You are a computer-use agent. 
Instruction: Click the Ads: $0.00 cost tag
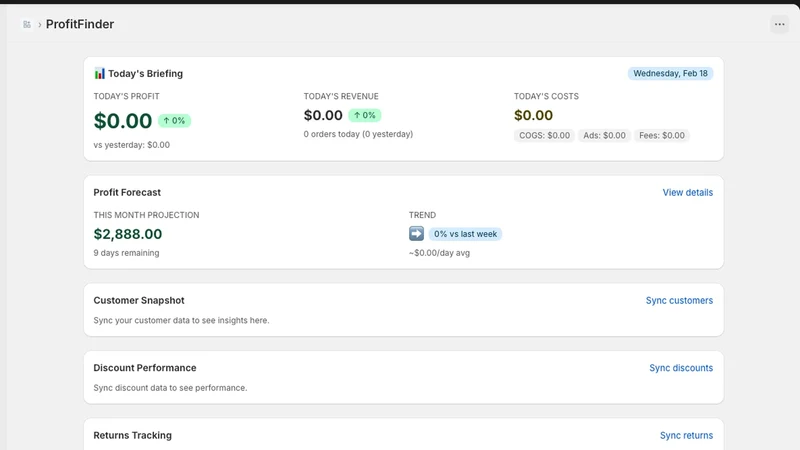coord(604,135)
